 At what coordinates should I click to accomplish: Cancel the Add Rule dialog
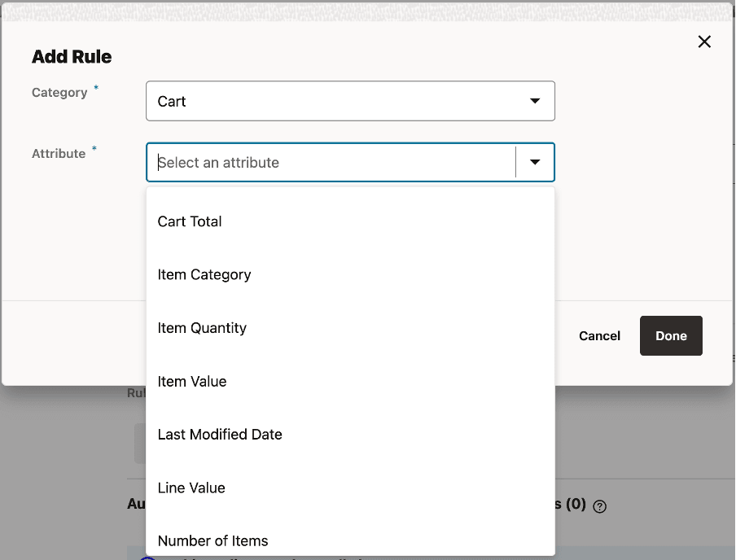click(599, 335)
